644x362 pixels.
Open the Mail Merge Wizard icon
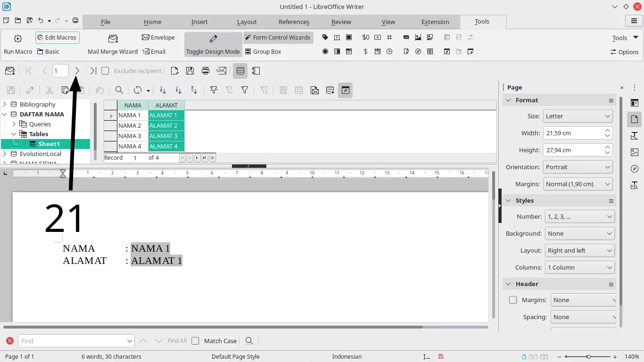pos(113,39)
